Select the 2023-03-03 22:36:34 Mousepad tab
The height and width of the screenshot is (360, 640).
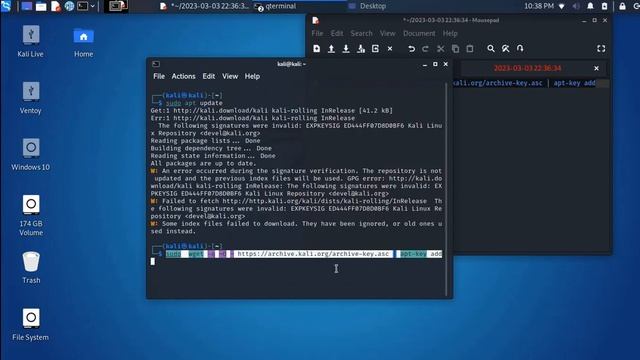click(527, 68)
